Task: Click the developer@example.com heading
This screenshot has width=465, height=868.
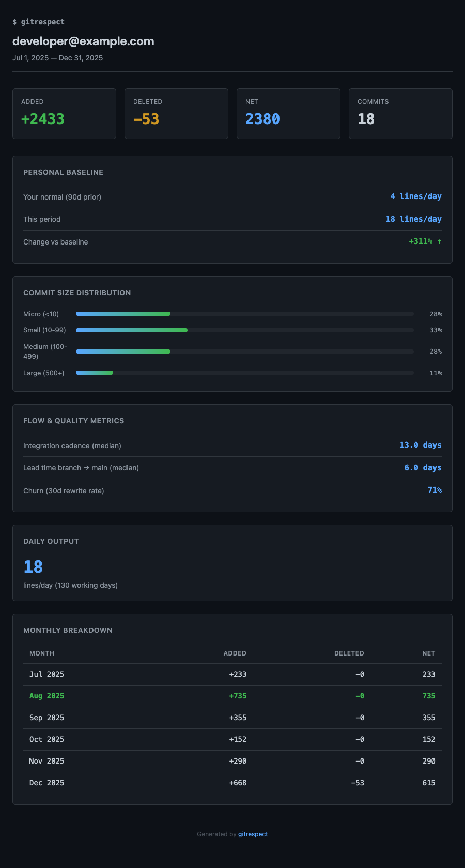Action: [83, 41]
